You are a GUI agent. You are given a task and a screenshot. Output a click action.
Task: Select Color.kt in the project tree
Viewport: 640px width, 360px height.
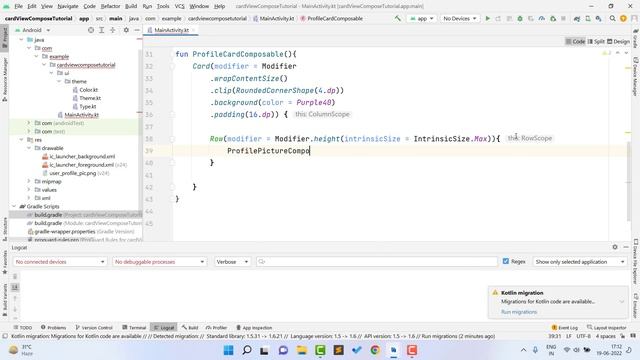point(85,90)
